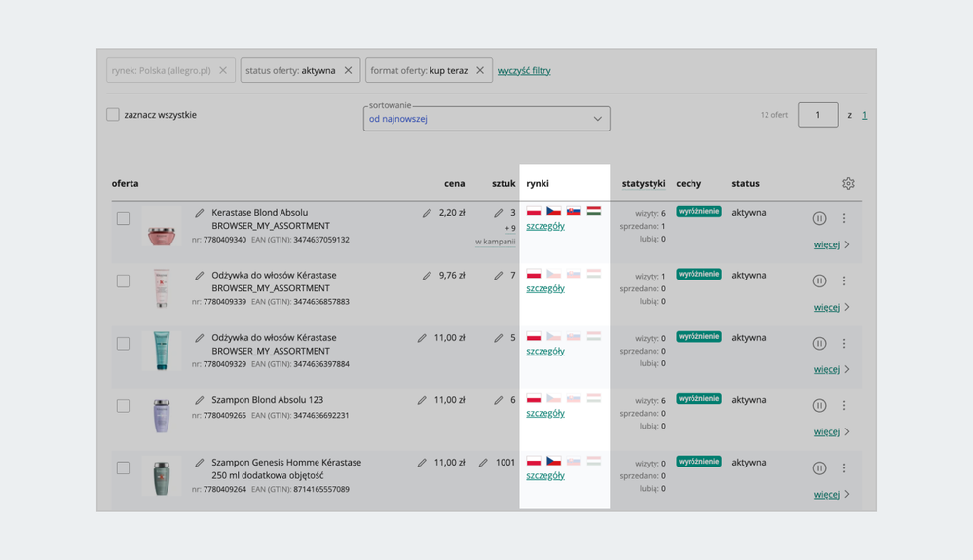Click the page number input field
Viewport: 973px width, 560px height.
pyautogui.click(x=817, y=115)
